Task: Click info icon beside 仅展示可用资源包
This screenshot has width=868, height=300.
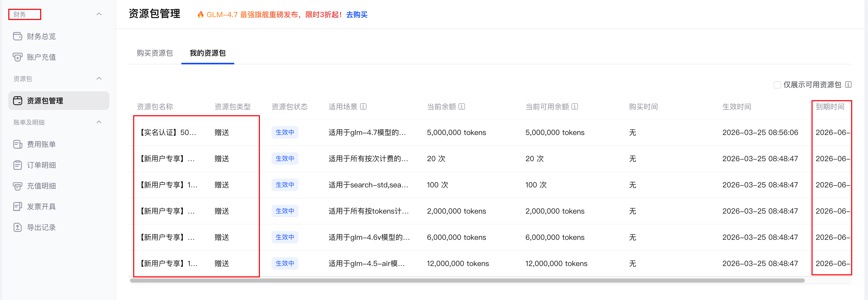Action: coord(849,85)
